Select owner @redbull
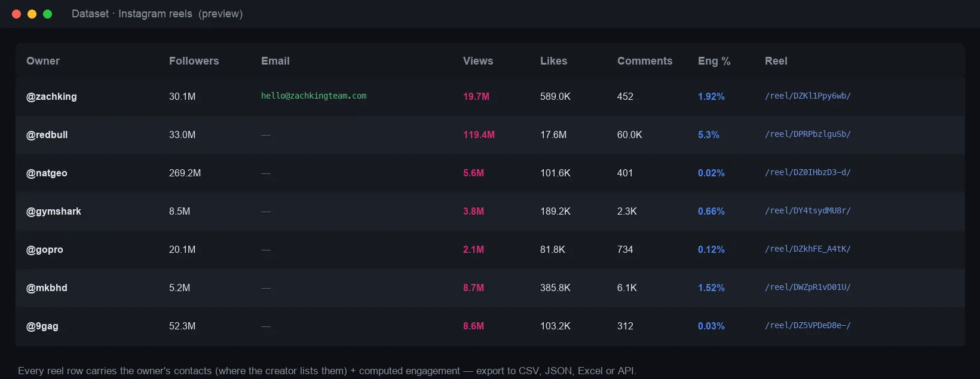The image size is (980, 379). [x=47, y=135]
